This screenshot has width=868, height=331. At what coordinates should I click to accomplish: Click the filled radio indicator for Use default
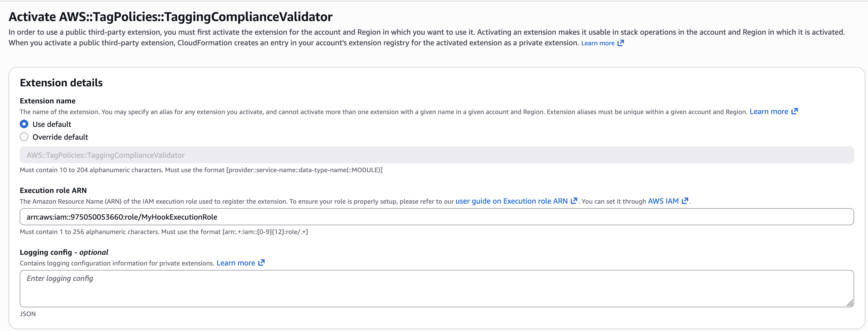(x=24, y=124)
